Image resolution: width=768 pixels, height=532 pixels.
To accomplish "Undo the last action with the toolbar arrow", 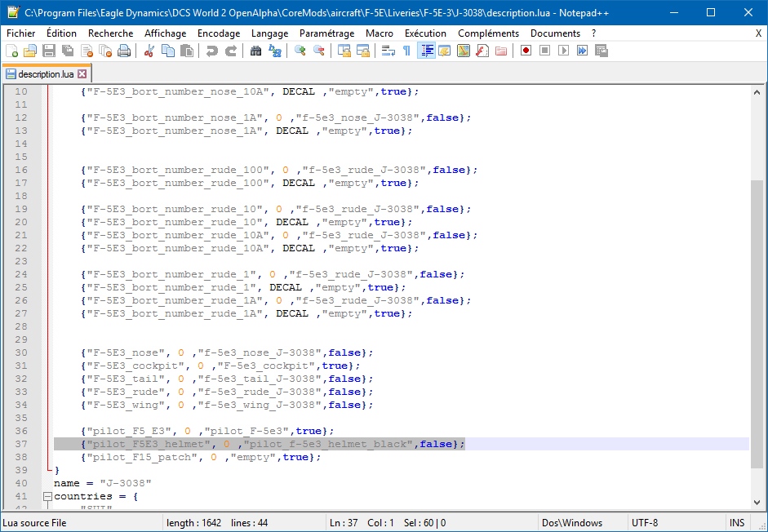I will (x=211, y=51).
